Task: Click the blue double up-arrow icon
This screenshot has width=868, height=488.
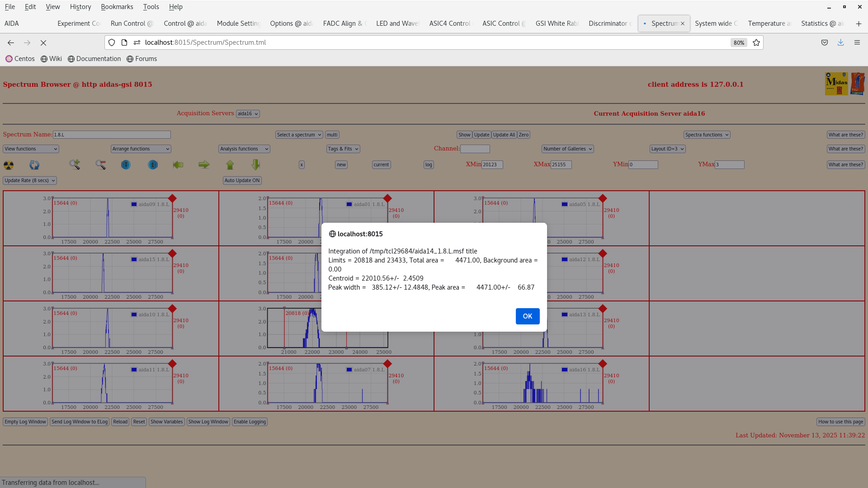Action: (152, 165)
